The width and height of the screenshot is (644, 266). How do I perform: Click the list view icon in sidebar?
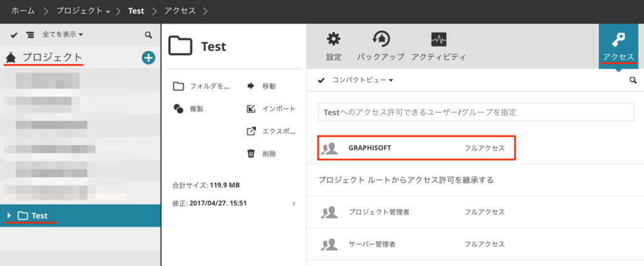click(30, 35)
